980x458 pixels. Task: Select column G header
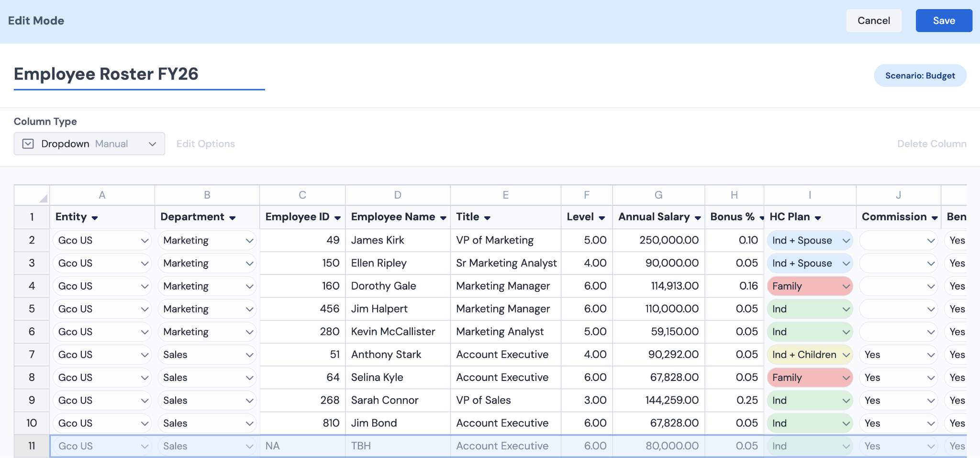click(658, 195)
